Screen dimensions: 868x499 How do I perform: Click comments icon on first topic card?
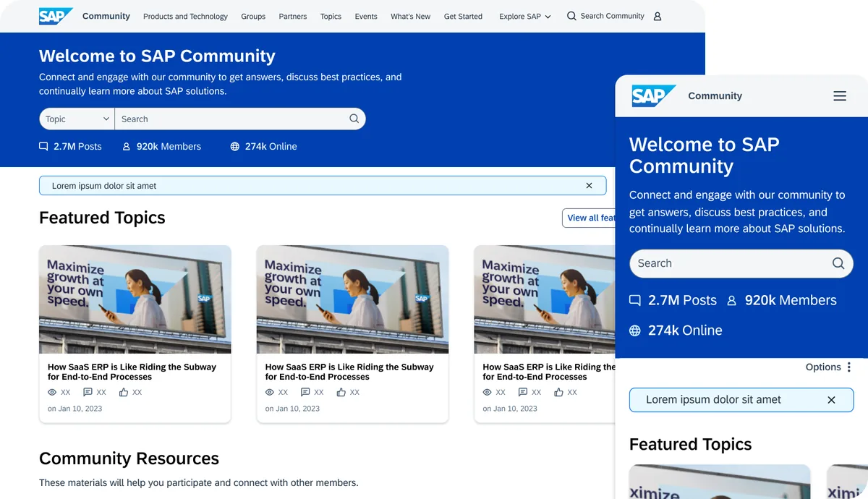[88, 392]
